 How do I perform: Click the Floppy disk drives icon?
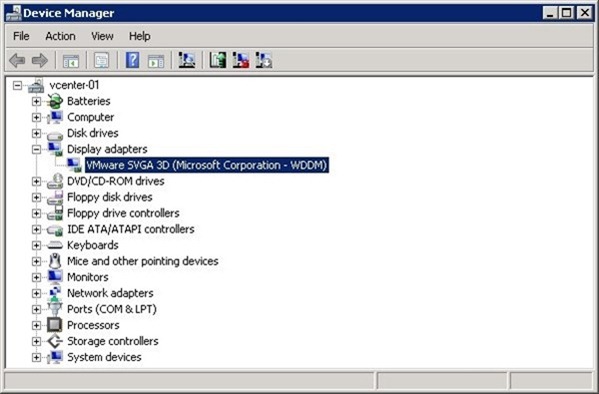click(55, 197)
